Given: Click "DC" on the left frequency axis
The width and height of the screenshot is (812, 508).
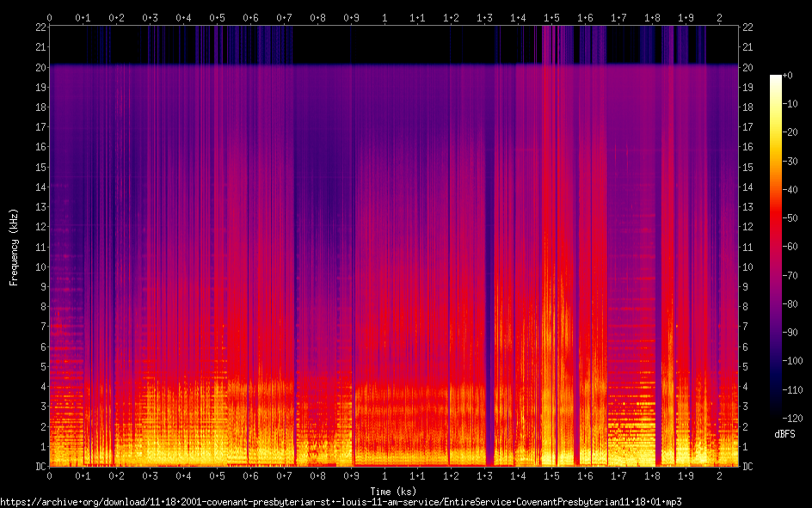Looking at the screenshot, I should 41,467.
